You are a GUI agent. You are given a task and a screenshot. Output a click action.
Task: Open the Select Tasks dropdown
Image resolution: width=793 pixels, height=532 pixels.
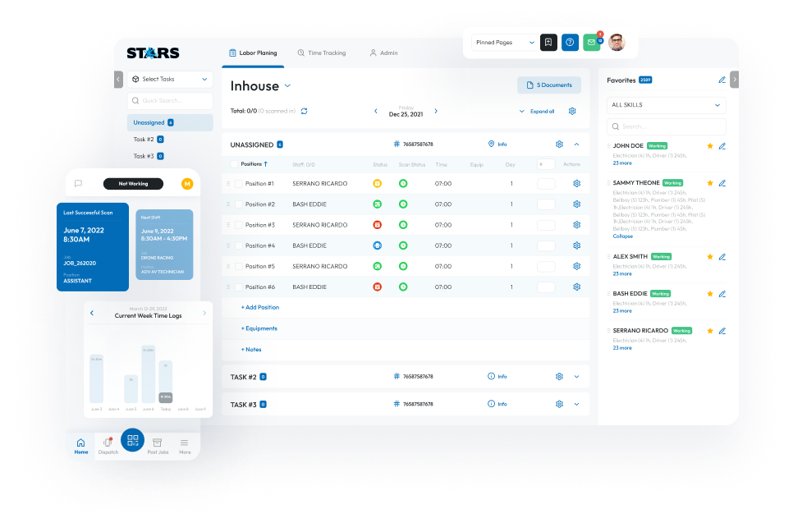coord(170,80)
